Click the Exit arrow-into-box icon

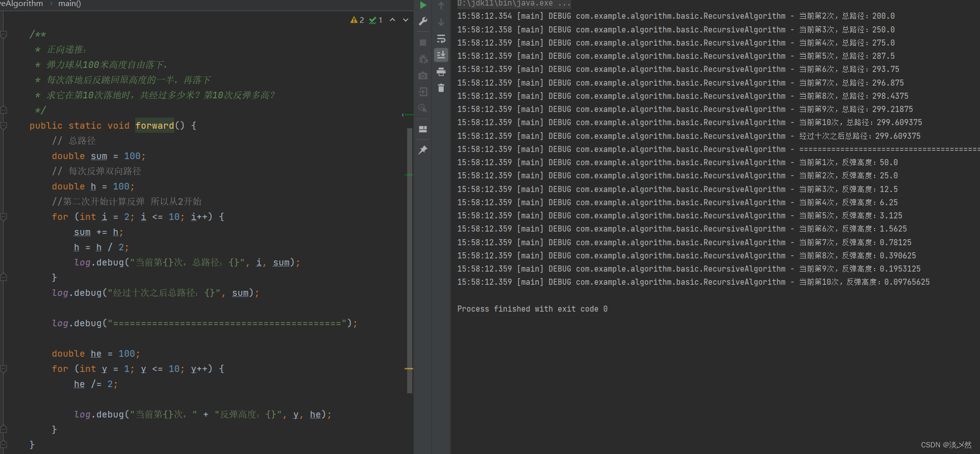(423, 92)
